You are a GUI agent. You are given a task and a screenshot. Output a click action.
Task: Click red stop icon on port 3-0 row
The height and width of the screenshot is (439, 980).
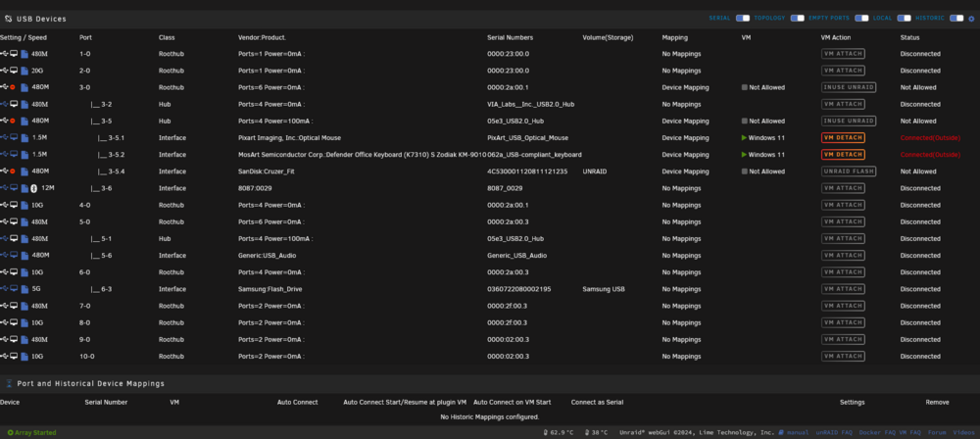(x=13, y=87)
